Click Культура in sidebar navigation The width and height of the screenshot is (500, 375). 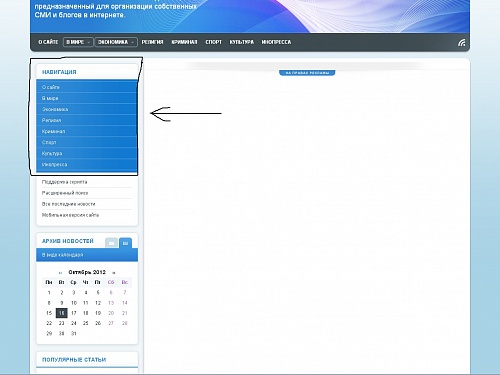(87, 153)
